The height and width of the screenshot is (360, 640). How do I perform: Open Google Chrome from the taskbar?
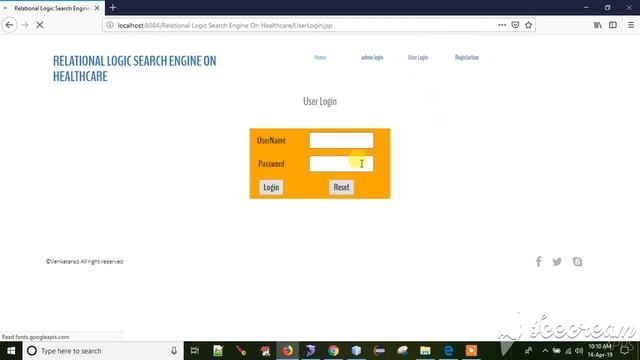point(333,351)
